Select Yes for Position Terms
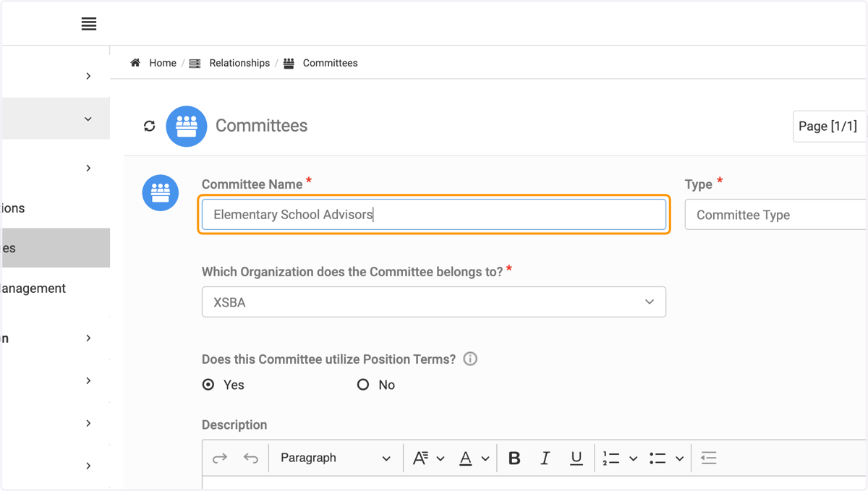This screenshot has width=868, height=491. [x=208, y=385]
